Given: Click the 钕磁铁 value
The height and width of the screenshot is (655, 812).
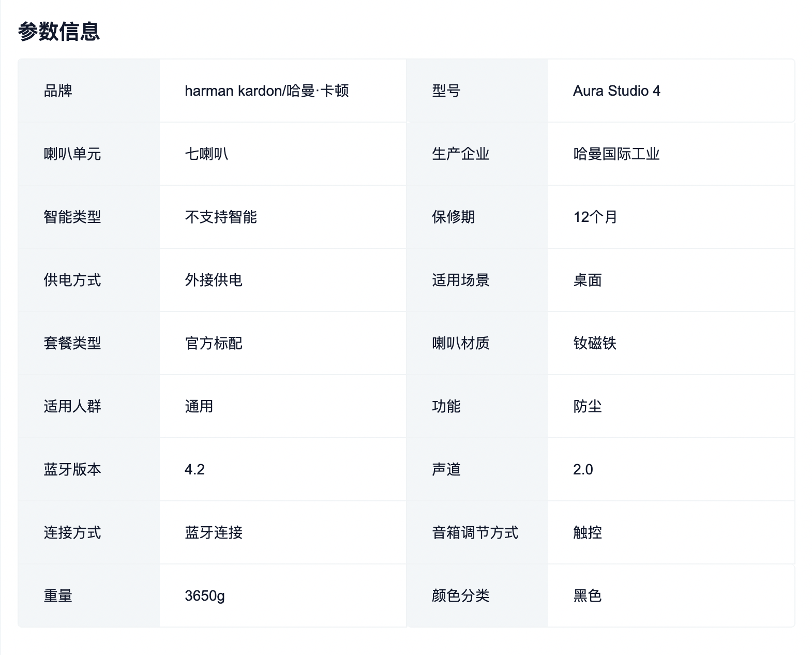Looking at the screenshot, I should [x=595, y=344].
